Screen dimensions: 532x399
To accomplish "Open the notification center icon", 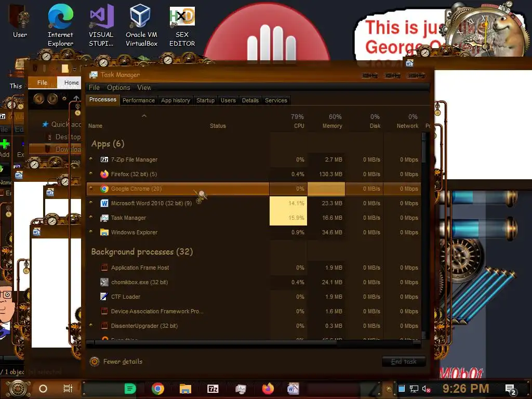I will click(x=510, y=390).
